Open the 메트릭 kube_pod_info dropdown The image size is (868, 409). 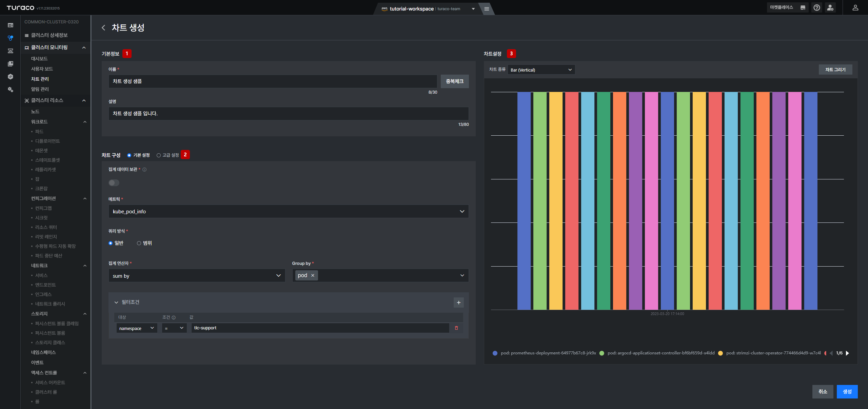pos(289,211)
